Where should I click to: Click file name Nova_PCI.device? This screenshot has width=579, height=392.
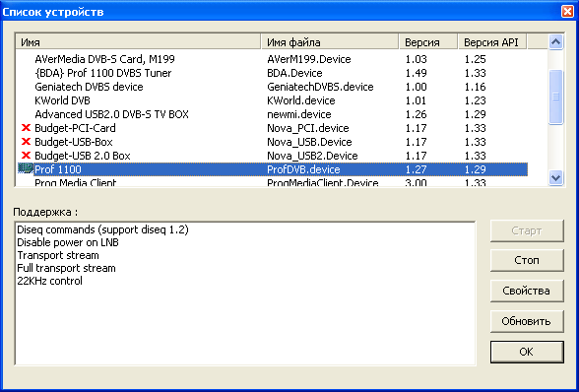[x=308, y=128]
